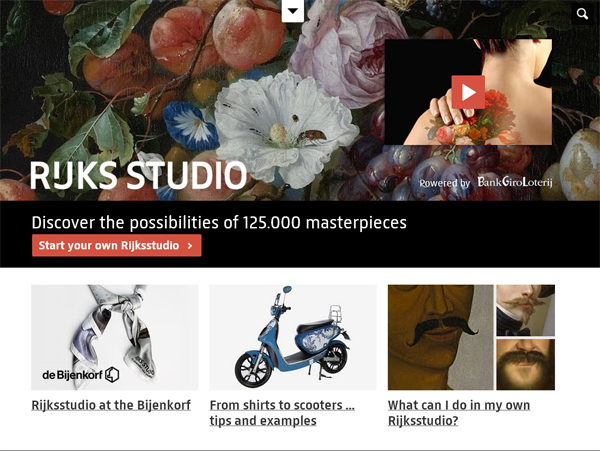
Task: Click the RIJKS STUDIO logo
Action: [x=139, y=175]
